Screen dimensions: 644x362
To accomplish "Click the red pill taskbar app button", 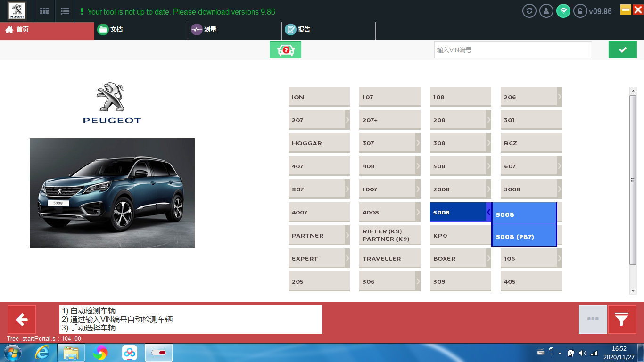I will (x=159, y=353).
